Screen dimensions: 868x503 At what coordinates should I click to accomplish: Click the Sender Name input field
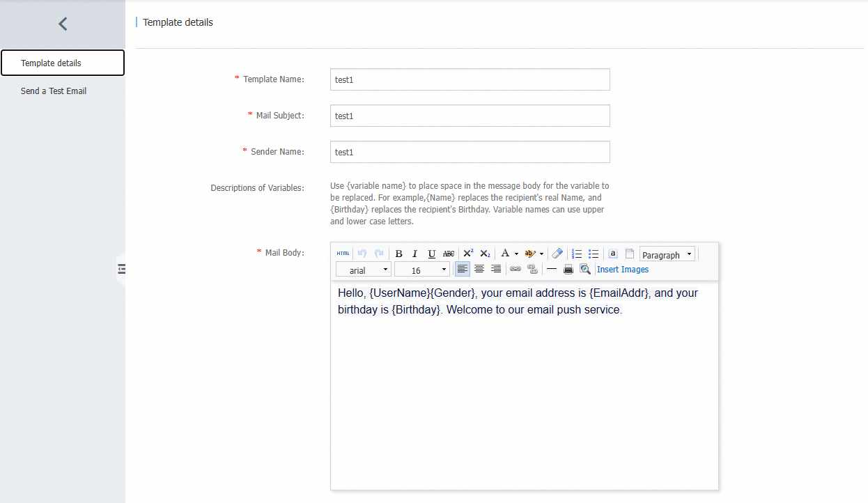470,152
